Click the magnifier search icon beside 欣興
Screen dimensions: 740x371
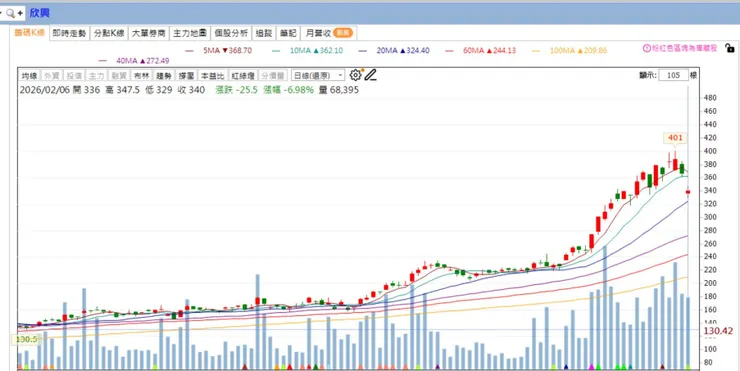(x=10, y=13)
